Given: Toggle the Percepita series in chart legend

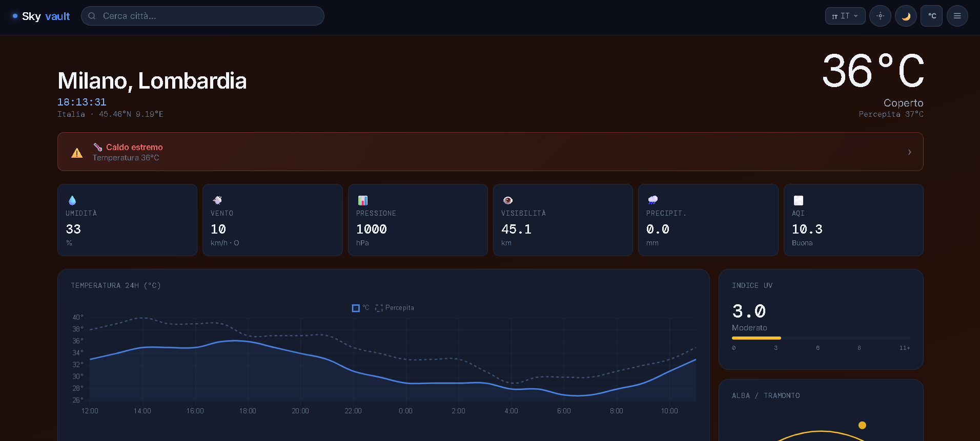Looking at the screenshot, I should (x=395, y=308).
